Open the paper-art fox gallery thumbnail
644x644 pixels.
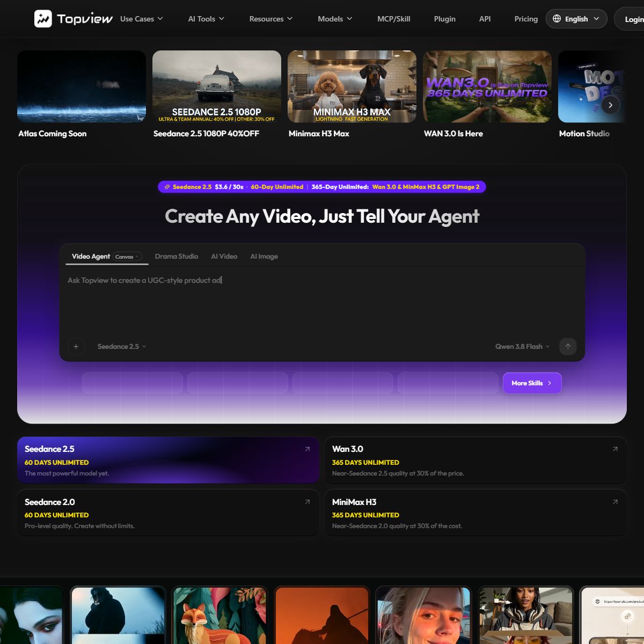pos(219,615)
